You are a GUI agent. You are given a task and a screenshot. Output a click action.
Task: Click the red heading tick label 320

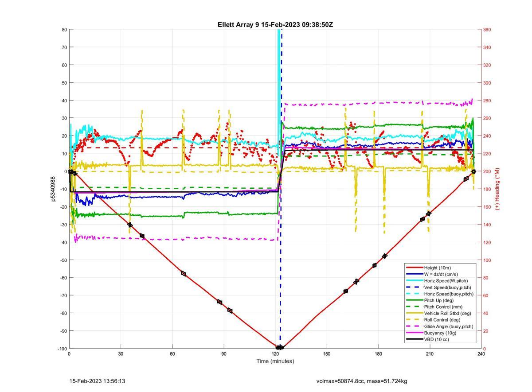(487, 65)
